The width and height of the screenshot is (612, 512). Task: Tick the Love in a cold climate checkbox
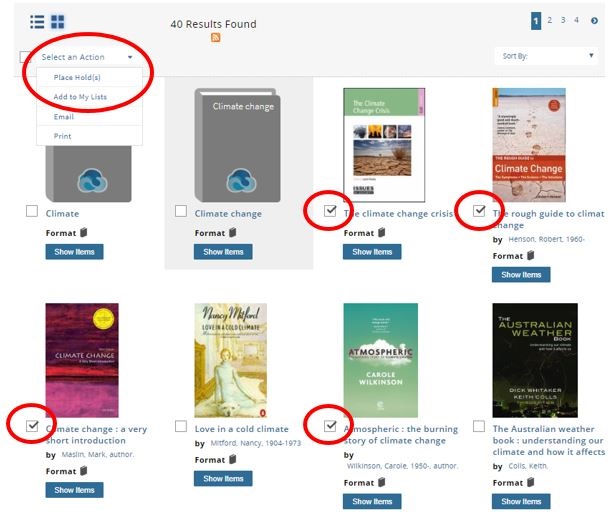pyautogui.click(x=181, y=426)
